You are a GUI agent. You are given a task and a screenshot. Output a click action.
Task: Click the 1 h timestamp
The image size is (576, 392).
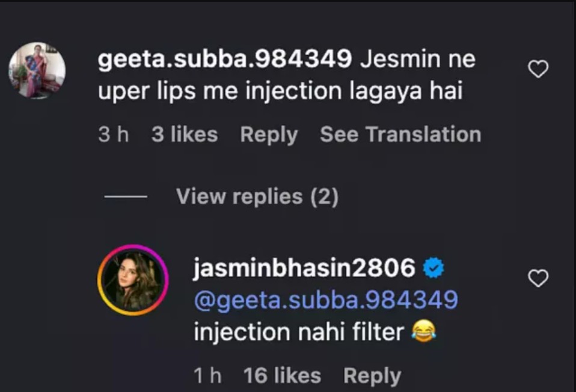(207, 376)
